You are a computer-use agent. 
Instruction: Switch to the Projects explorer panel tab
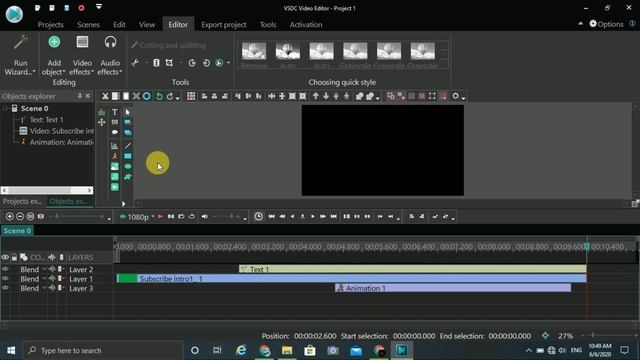coord(22,202)
